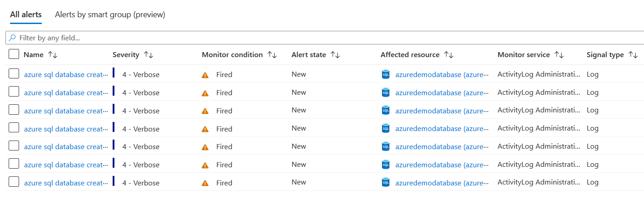Tick the select-all checkbox in header
This screenshot has width=644, height=204.
click(x=14, y=54)
